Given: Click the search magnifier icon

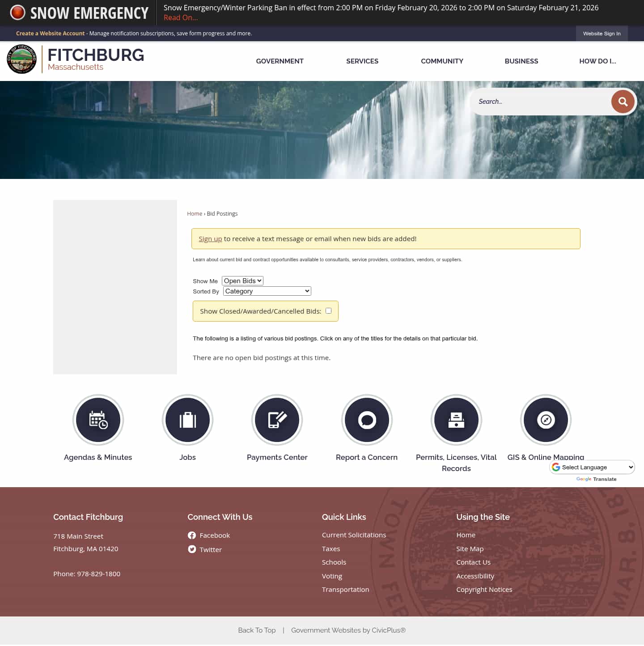Looking at the screenshot, I should (x=623, y=102).
